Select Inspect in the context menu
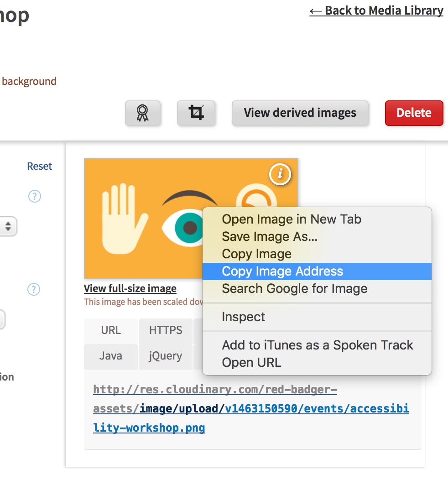The height and width of the screenshot is (480, 448). click(x=243, y=317)
